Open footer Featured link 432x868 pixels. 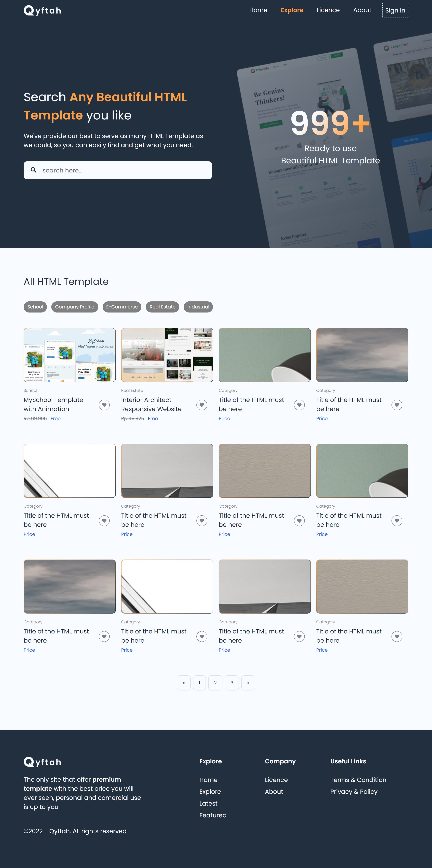point(213,815)
